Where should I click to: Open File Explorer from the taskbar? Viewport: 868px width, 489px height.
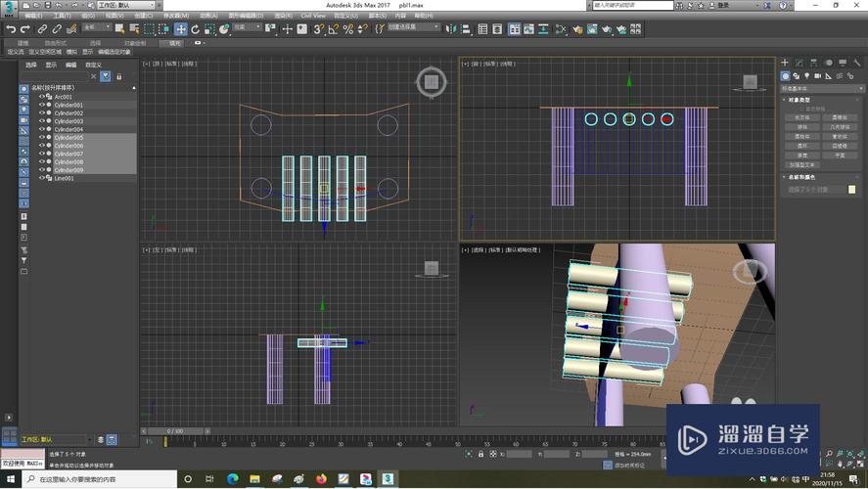(x=254, y=479)
